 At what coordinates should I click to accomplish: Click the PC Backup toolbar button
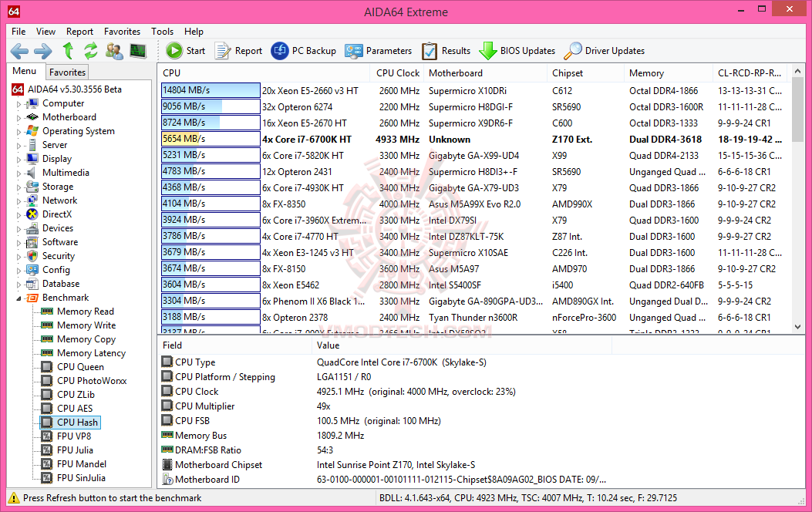tap(304, 51)
